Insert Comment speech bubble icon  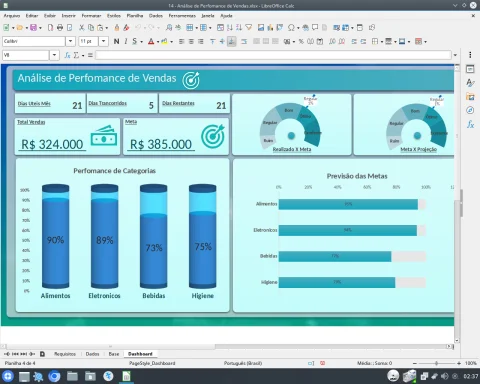click(315, 28)
